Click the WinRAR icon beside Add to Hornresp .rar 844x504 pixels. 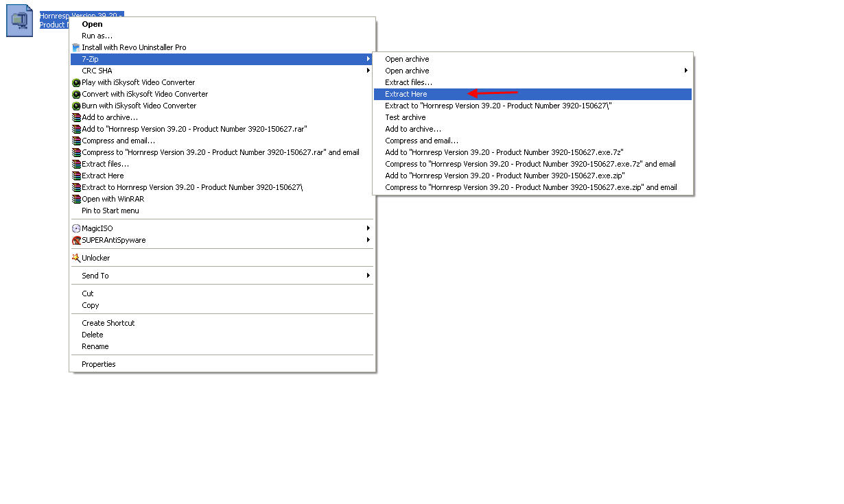76,129
